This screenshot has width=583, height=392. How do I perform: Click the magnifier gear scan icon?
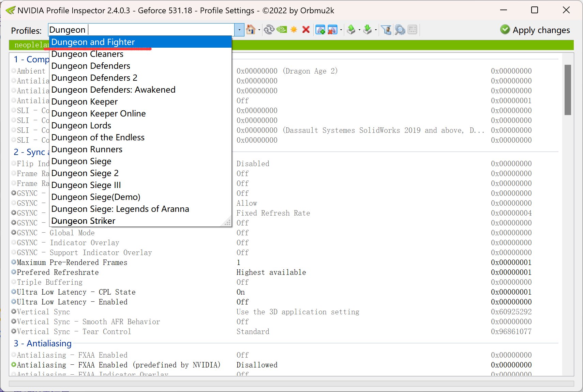coord(400,30)
